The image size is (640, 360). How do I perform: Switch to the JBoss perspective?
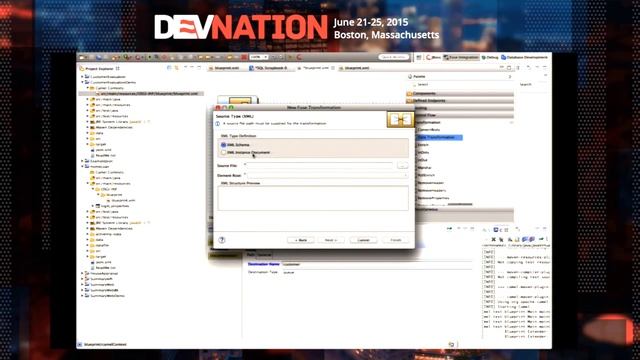pyautogui.click(x=433, y=58)
